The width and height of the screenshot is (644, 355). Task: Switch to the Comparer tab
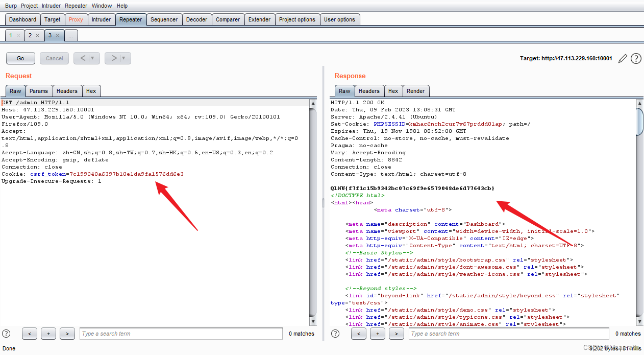(228, 19)
